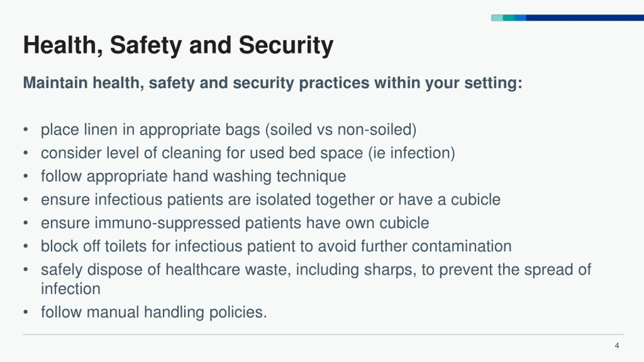Screen dimensions: 644x362
Task: Click the 'block off toilets' bullet text
Action: (x=276, y=246)
